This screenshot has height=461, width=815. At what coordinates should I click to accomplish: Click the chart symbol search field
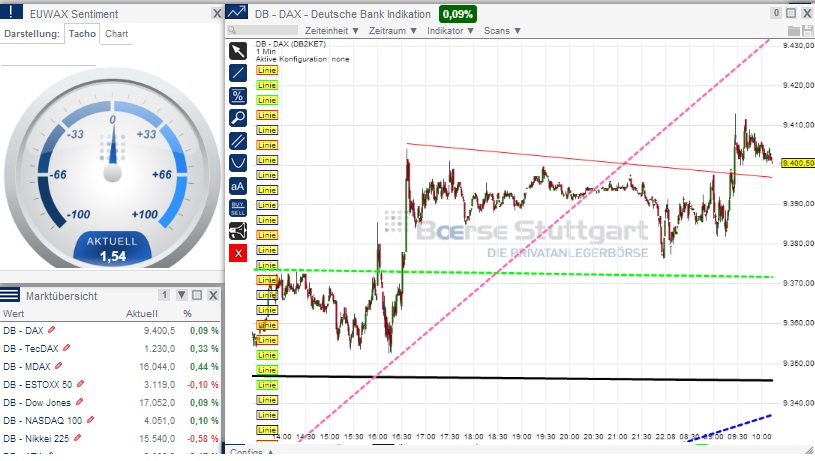(x=262, y=31)
